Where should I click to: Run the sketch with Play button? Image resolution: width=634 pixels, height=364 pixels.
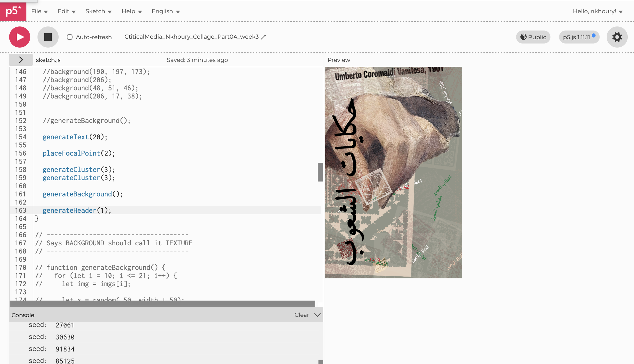(x=20, y=37)
